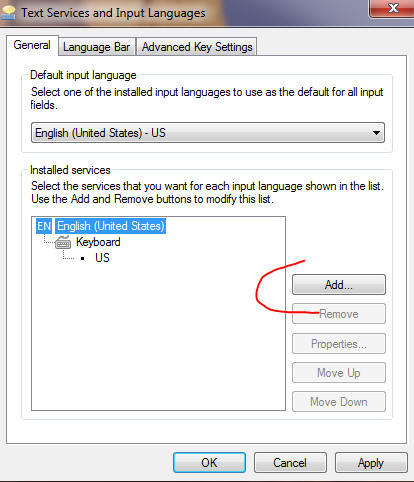Close the Text Services dialog
The width and height of the screenshot is (414, 482).
pos(392,8)
